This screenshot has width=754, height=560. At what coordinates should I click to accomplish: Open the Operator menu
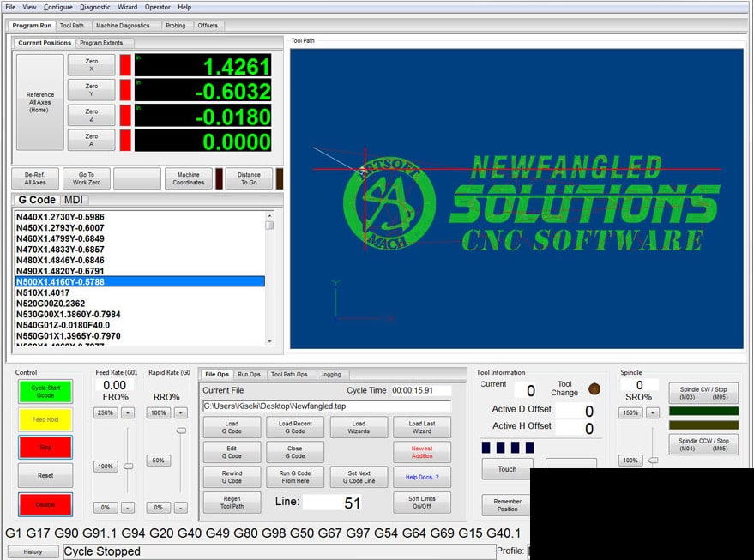point(158,7)
